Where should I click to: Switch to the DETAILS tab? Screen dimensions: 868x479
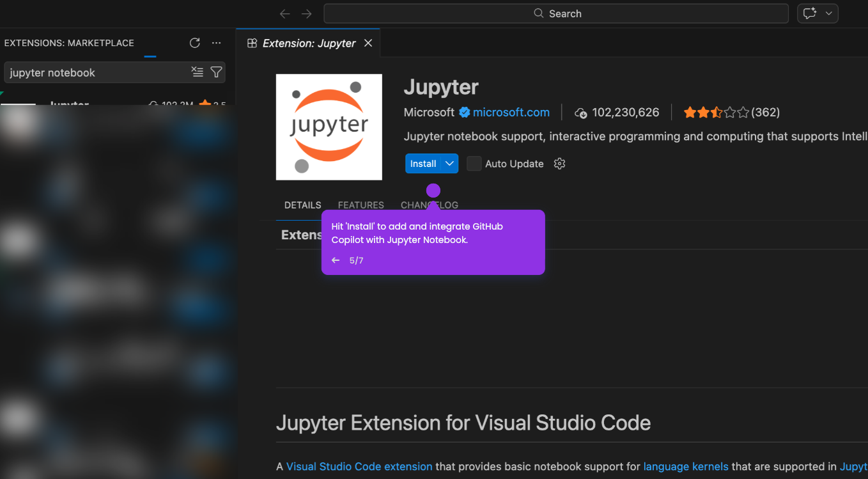pos(303,205)
